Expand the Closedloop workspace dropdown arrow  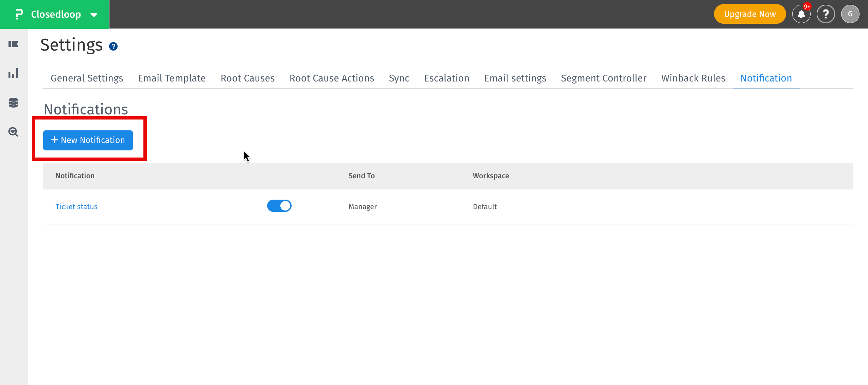(x=93, y=15)
